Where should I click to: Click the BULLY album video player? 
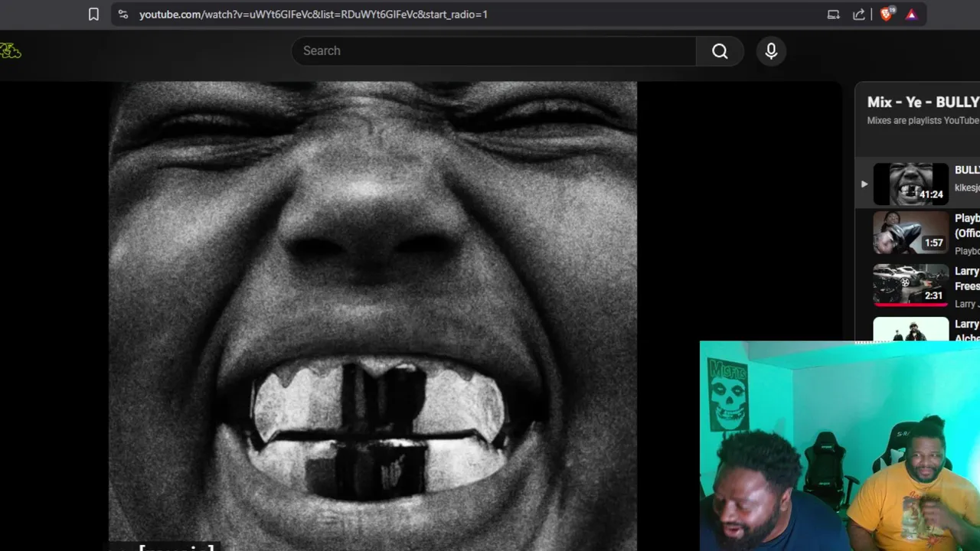pos(373,316)
